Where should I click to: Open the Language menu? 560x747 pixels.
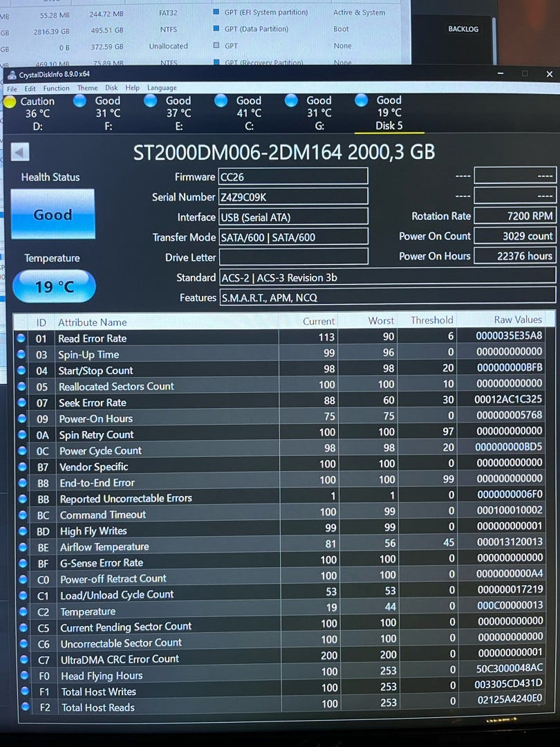[162, 88]
